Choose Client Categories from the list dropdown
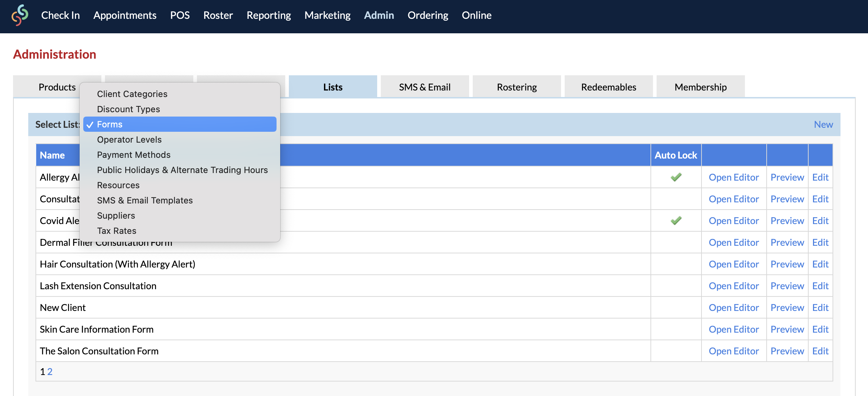 (x=180, y=94)
